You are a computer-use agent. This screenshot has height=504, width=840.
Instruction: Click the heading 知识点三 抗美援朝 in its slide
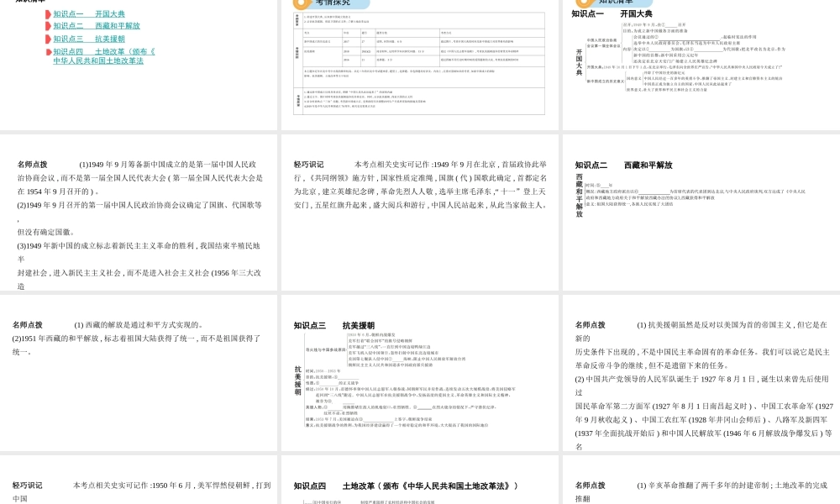click(x=333, y=326)
